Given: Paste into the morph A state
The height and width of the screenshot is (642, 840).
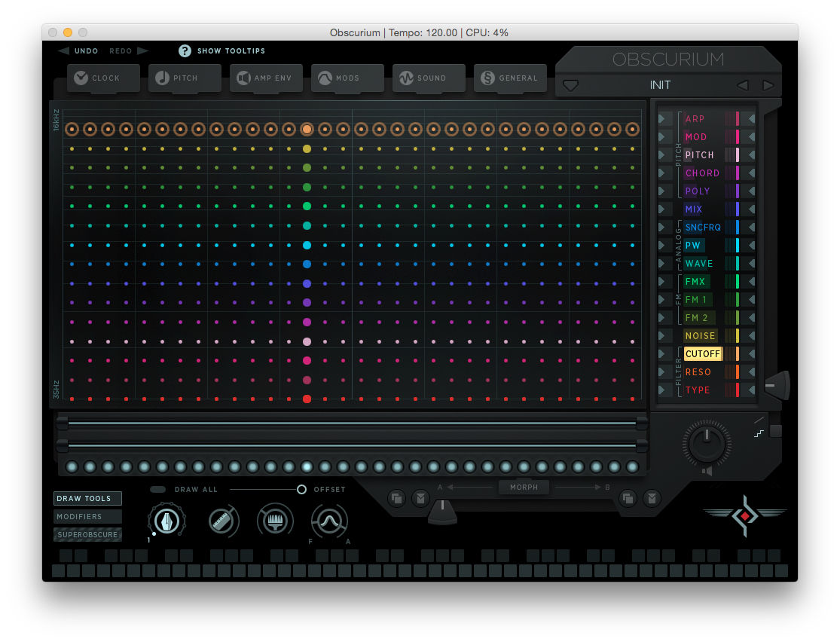Looking at the screenshot, I should click(421, 498).
